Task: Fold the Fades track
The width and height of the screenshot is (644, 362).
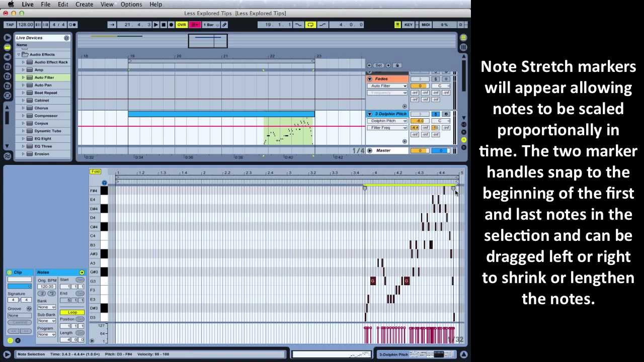Action: click(x=370, y=79)
